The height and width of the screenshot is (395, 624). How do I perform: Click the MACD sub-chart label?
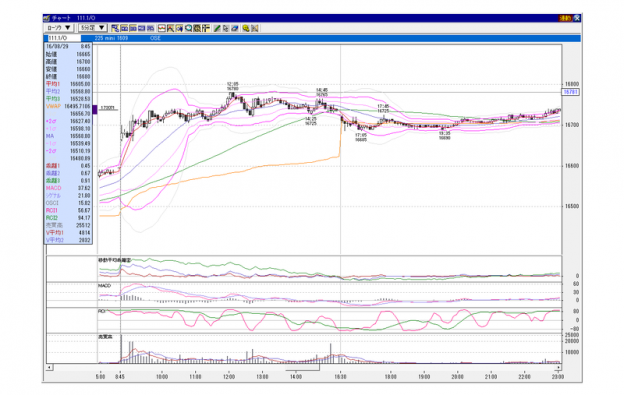tap(105, 286)
